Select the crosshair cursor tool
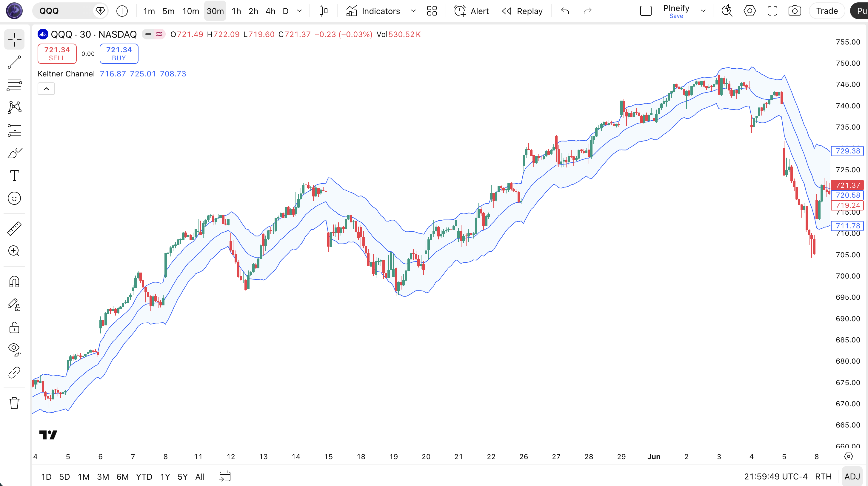The image size is (868, 486). pos(15,40)
